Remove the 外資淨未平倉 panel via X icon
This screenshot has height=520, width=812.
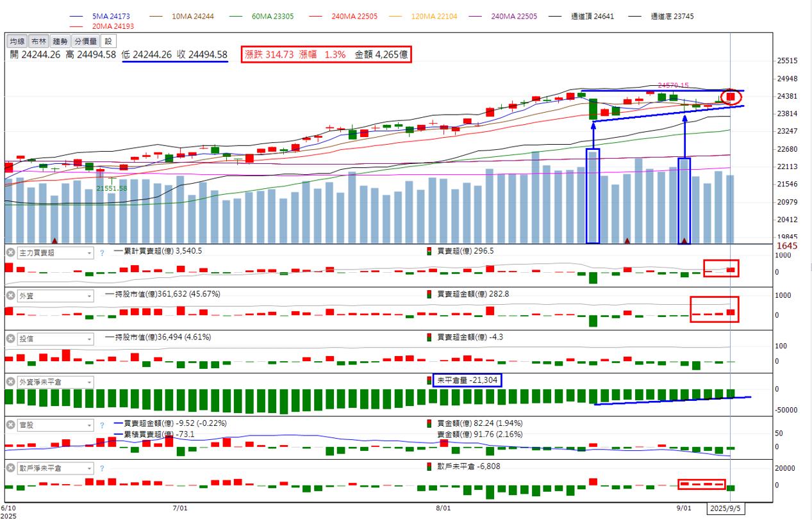coord(10,382)
